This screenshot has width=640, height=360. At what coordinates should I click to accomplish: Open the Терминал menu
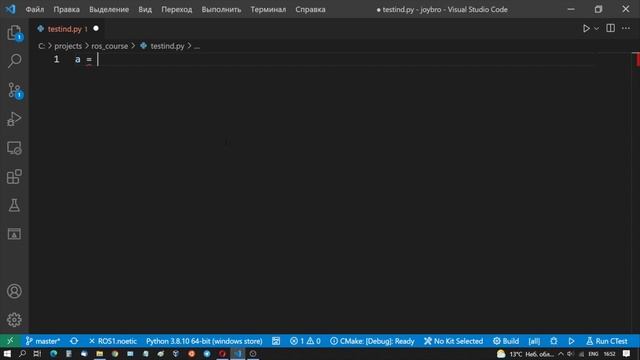pos(268,9)
